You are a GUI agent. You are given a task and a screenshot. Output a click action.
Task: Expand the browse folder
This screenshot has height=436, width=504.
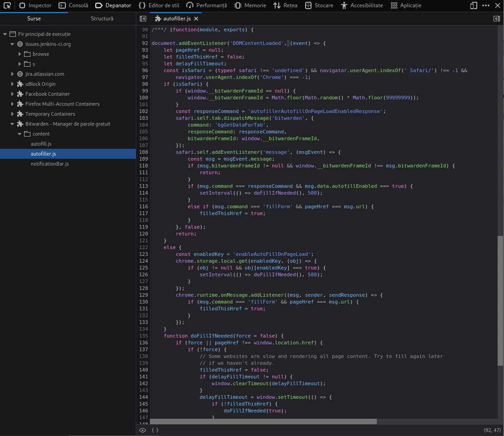[x=20, y=54]
